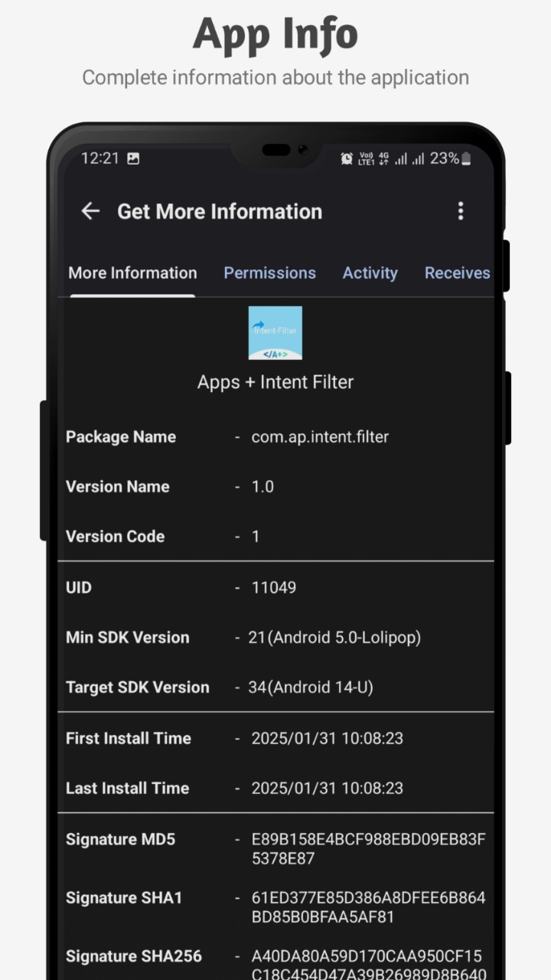Tap the Version Name label
The height and width of the screenshot is (980, 551).
(118, 487)
